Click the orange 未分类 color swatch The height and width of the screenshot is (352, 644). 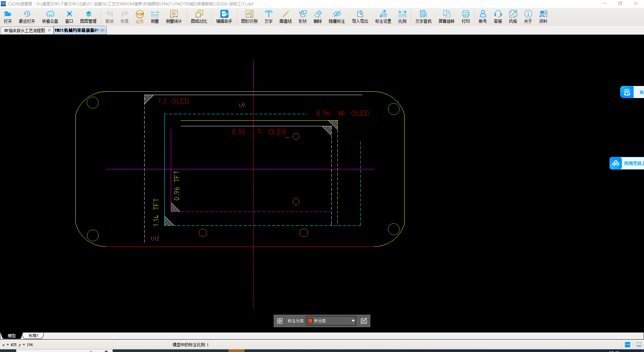coord(310,321)
